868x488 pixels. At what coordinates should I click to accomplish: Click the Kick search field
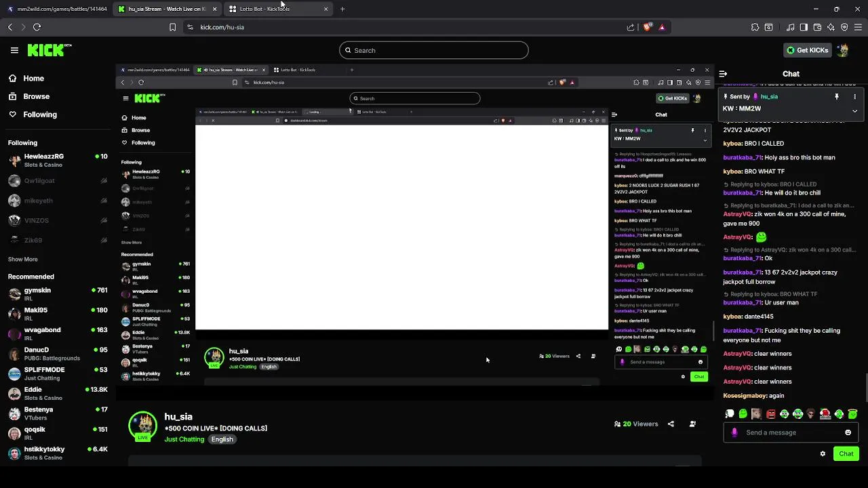pos(434,50)
